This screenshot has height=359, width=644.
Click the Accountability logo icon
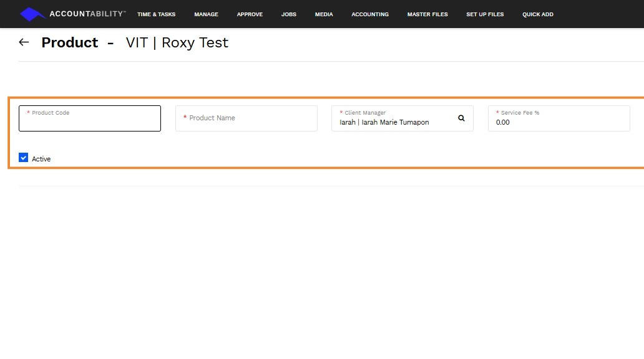[x=32, y=14]
